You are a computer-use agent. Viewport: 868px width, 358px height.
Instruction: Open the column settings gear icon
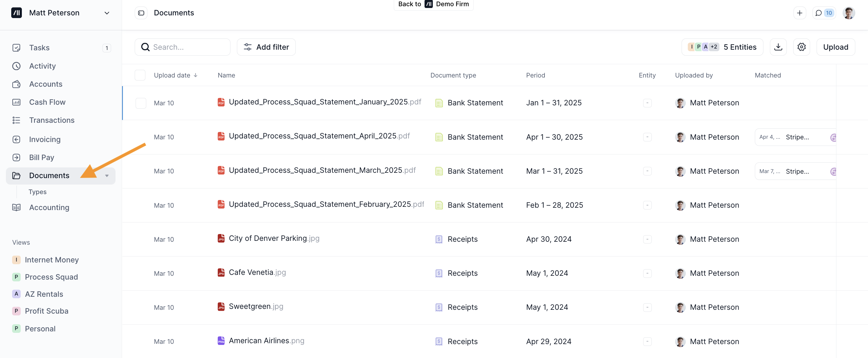click(802, 47)
